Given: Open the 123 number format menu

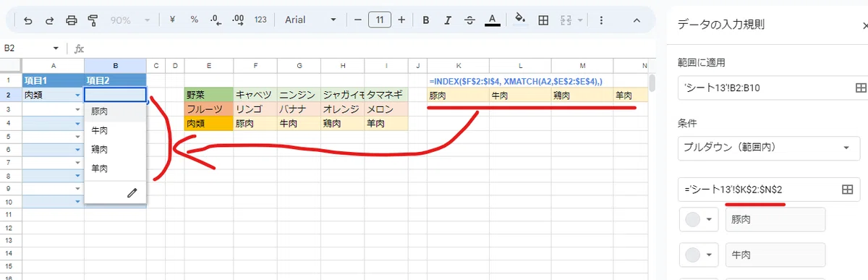Looking at the screenshot, I should point(261,20).
